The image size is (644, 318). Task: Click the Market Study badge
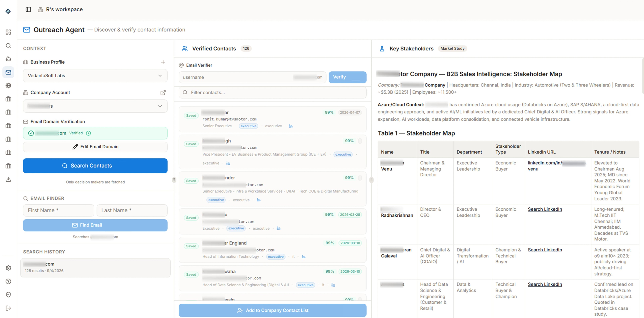[x=452, y=49]
